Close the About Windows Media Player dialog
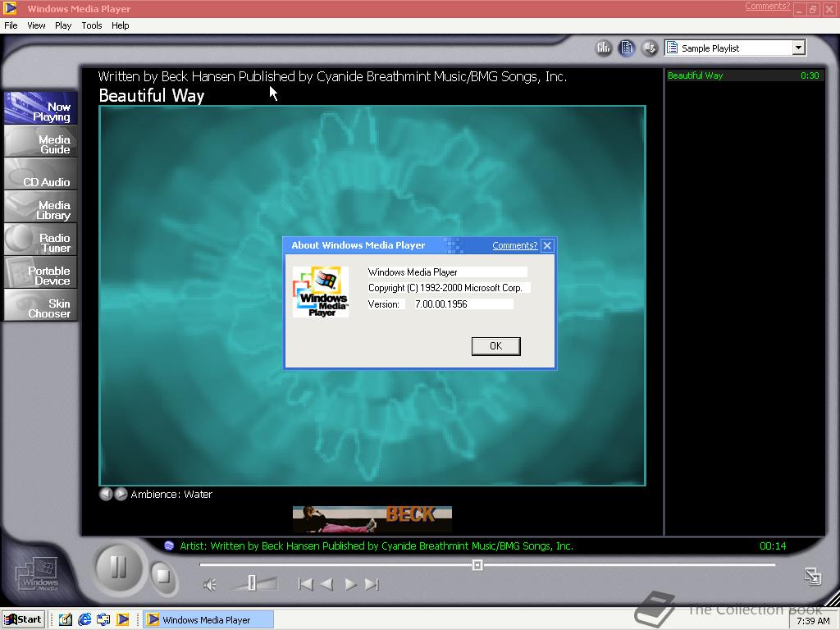840x630 pixels. coord(547,245)
